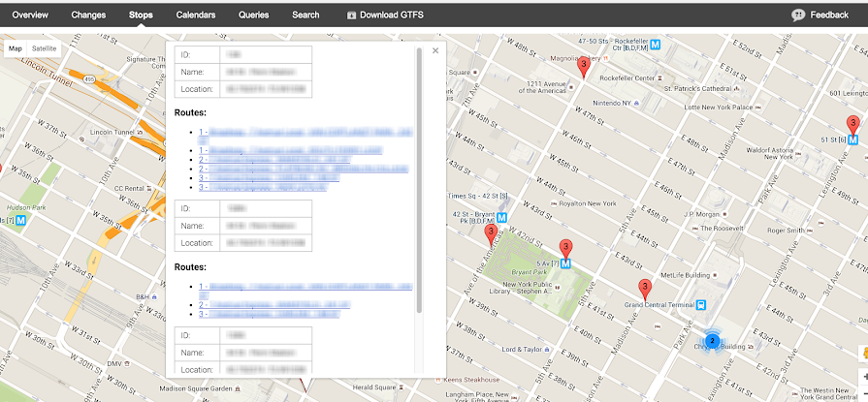Click The Roosevelt hotel label
The height and width of the screenshot is (402, 868).
(722, 229)
